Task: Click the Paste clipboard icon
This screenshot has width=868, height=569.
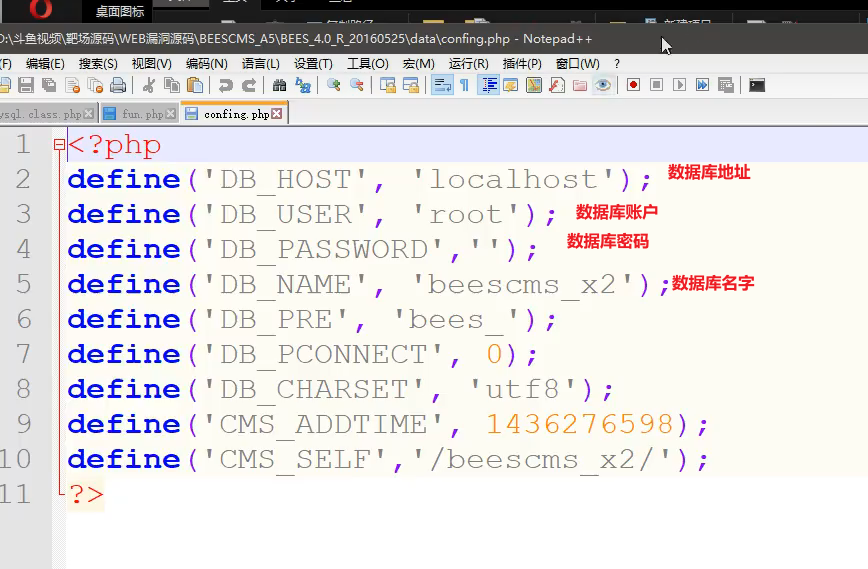Action: point(195,86)
